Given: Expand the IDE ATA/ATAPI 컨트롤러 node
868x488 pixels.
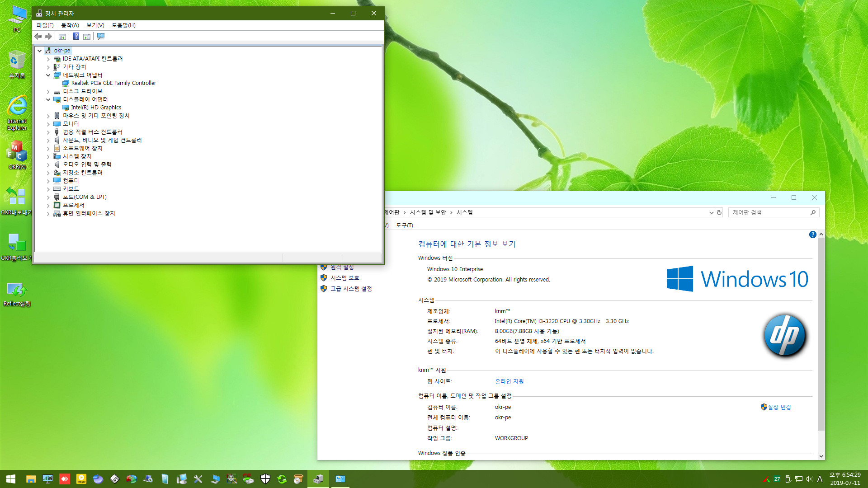Looking at the screenshot, I should 48,59.
